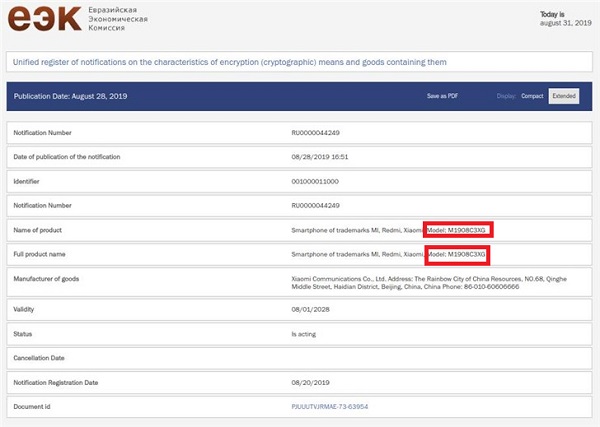600x427 pixels.
Task: Click the publication date value 08/28/2019 16:51
Action: click(320, 157)
